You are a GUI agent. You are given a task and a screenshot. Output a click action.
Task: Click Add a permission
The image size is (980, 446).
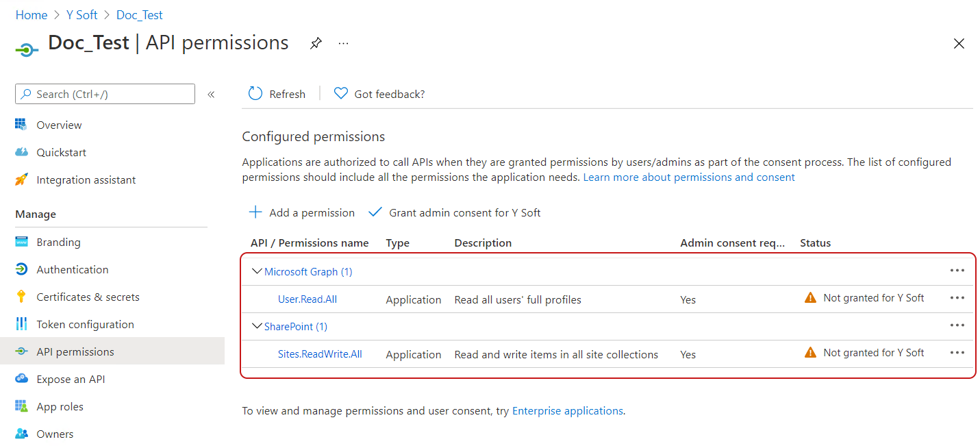[x=302, y=212]
